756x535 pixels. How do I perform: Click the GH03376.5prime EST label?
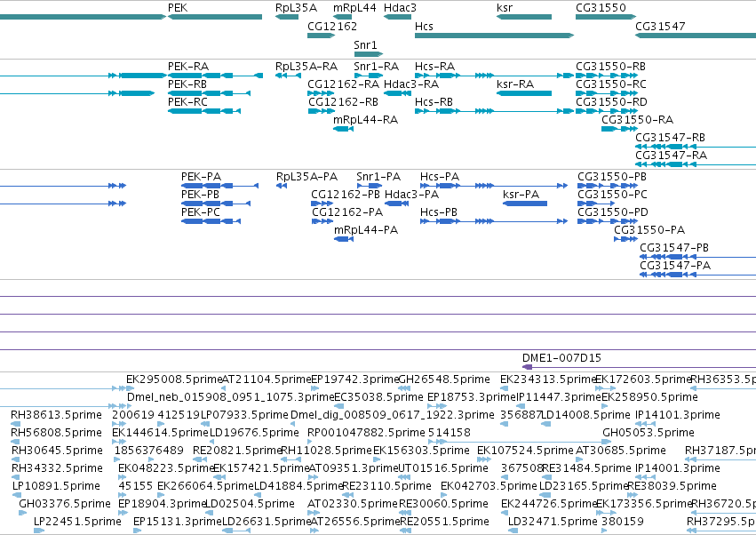(x=65, y=504)
